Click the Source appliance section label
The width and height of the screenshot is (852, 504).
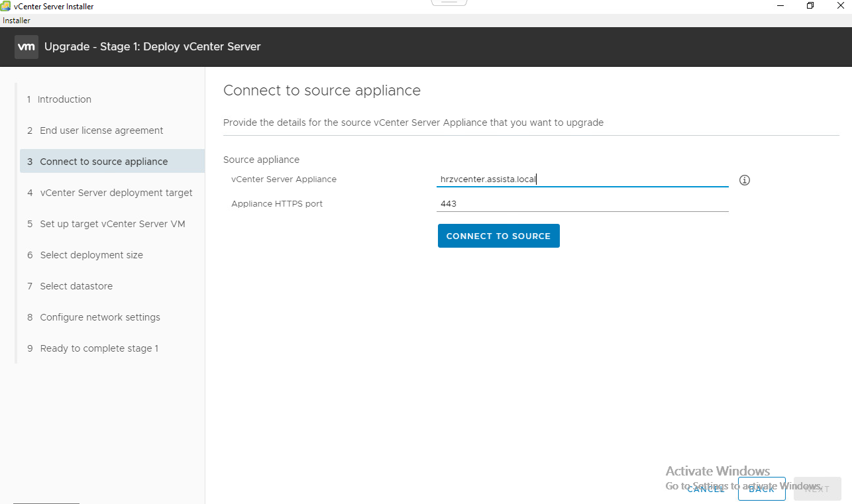pyautogui.click(x=261, y=160)
